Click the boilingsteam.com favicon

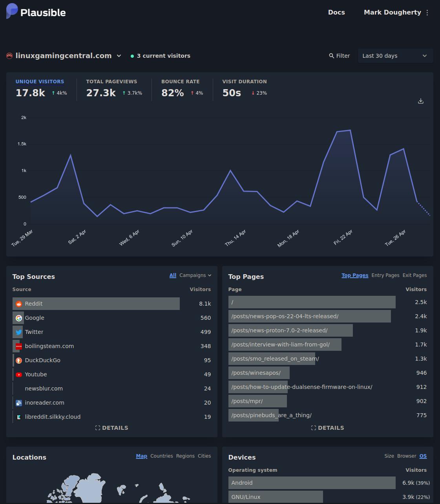click(18, 346)
